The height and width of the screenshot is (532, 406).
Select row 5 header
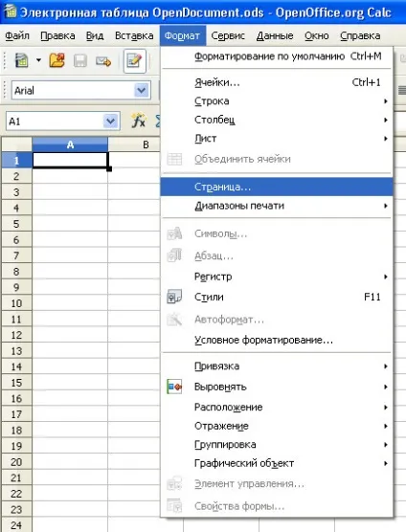[x=16, y=224]
